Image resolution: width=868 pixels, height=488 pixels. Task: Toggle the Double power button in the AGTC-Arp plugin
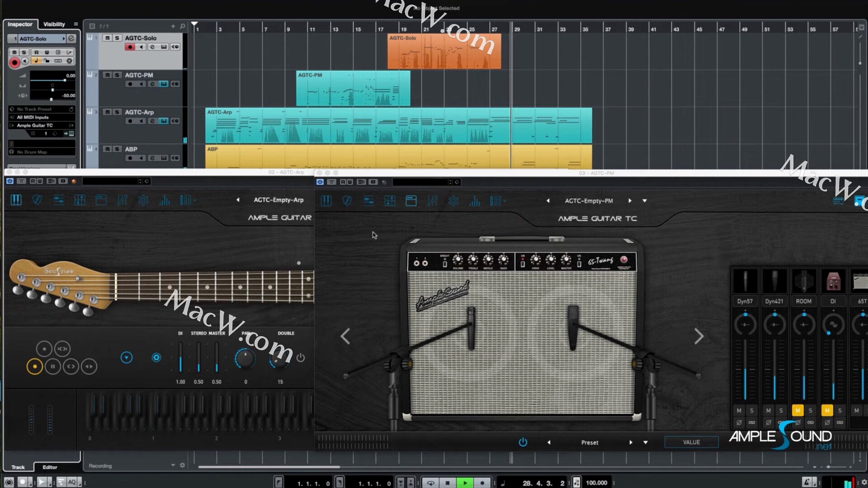click(x=301, y=357)
